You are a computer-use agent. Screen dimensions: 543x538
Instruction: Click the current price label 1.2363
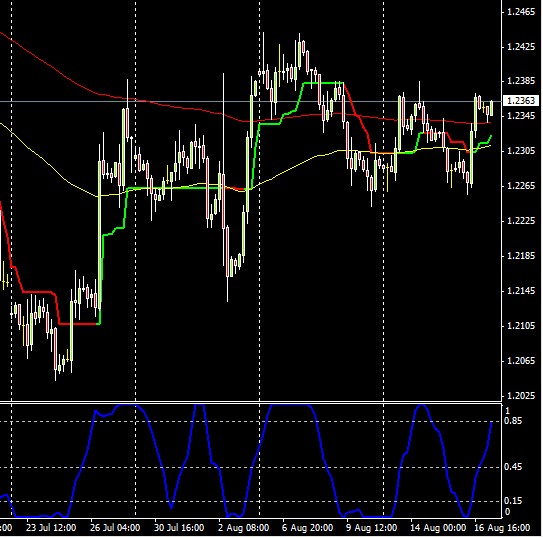click(521, 101)
